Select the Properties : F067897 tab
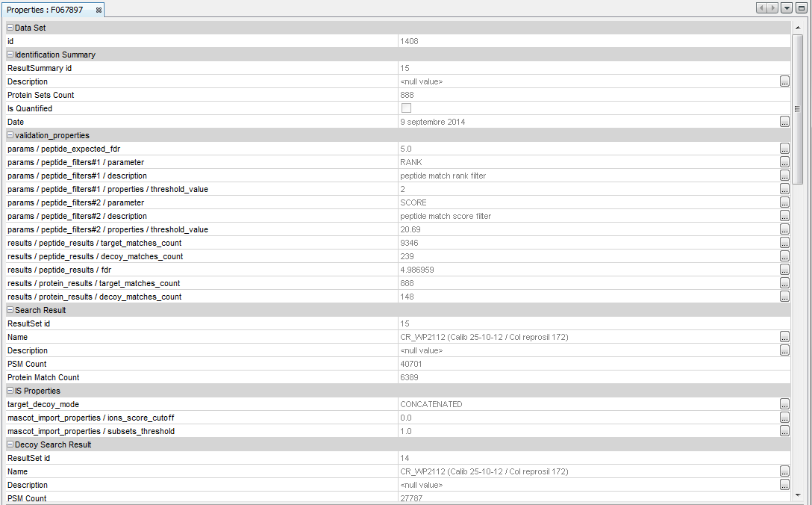 click(x=45, y=10)
